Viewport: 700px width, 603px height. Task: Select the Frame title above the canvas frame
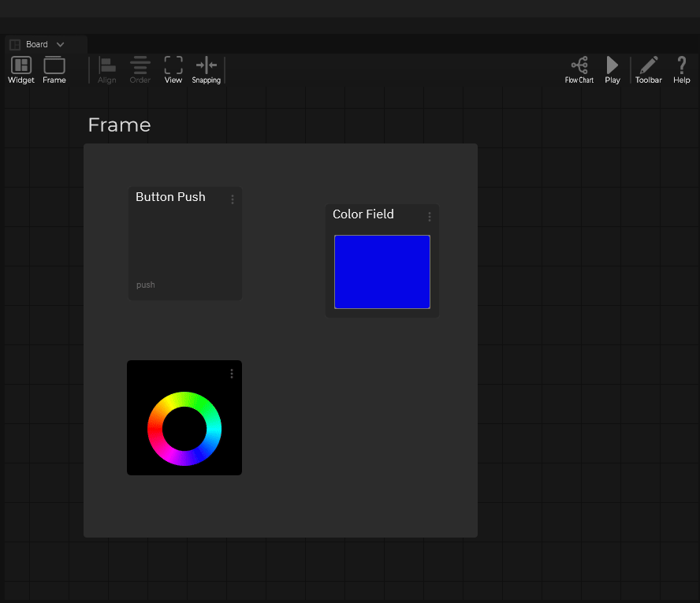[119, 125]
